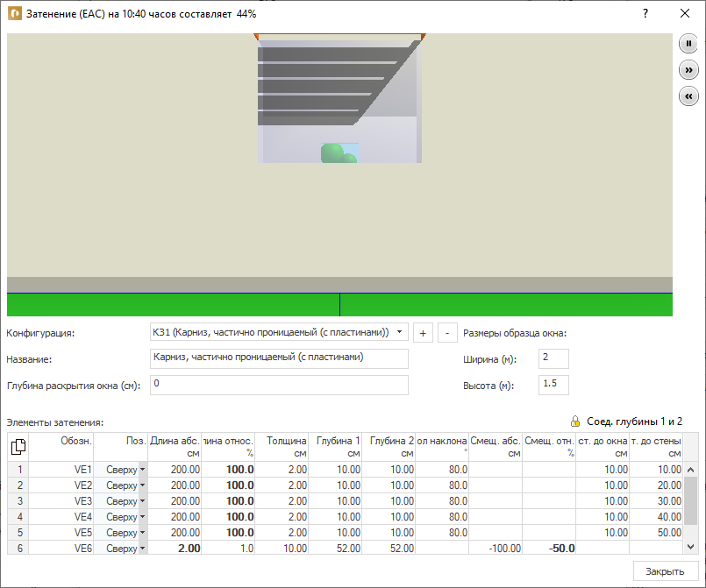Click table scrollbar down arrow

pos(691,547)
